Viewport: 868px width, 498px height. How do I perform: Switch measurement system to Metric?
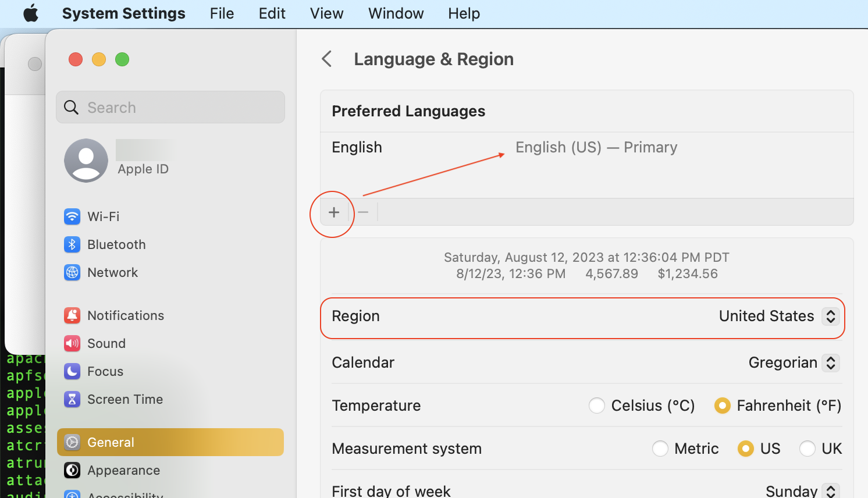[660, 449]
